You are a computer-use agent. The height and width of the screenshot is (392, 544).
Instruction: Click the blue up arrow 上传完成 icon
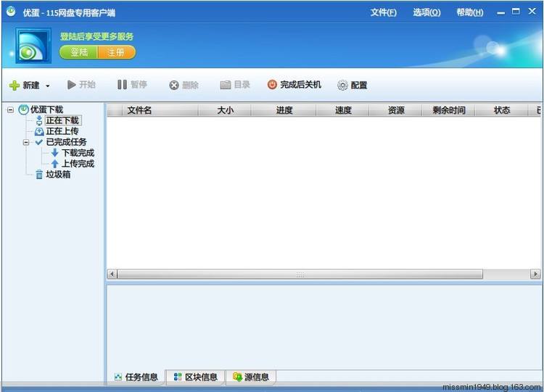[55, 164]
